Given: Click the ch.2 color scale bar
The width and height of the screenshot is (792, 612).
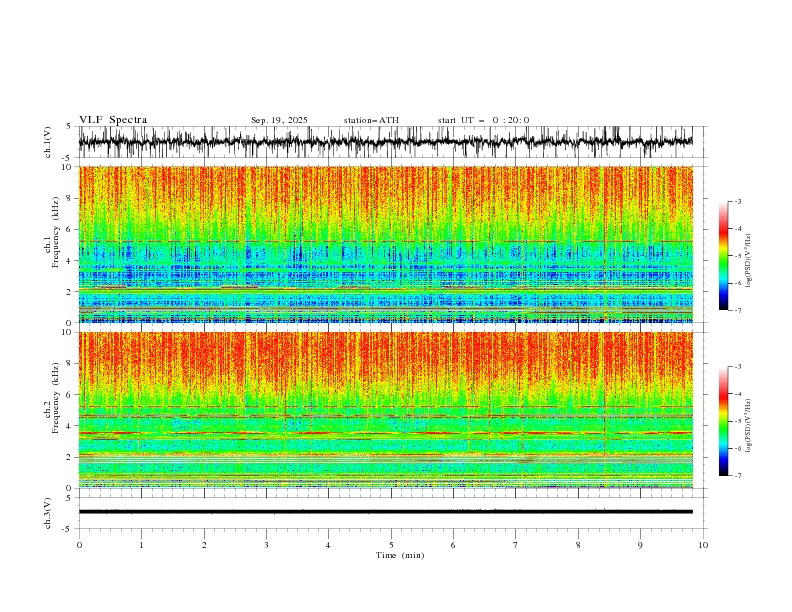Looking at the screenshot, I should pyautogui.click(x=723, y=421).
